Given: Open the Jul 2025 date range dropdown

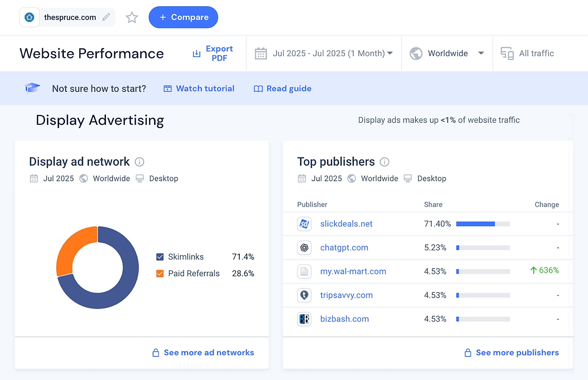Looking at the screenshot, I should point(330,53).
